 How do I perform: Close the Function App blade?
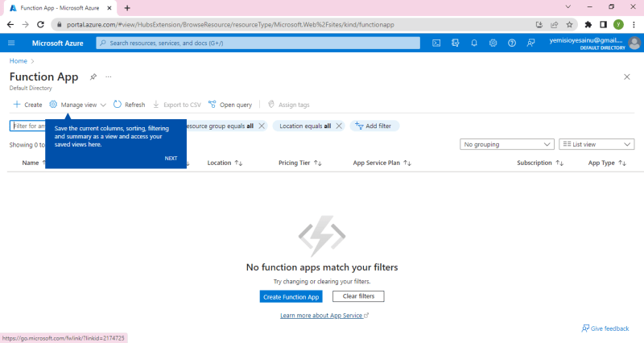click(627, 76)
